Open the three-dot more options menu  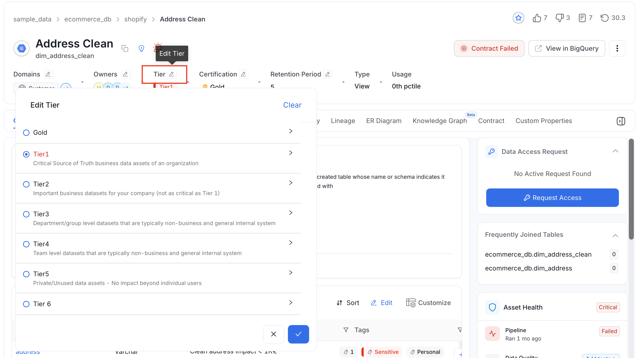pyautogui.click(x=617, y=49)
